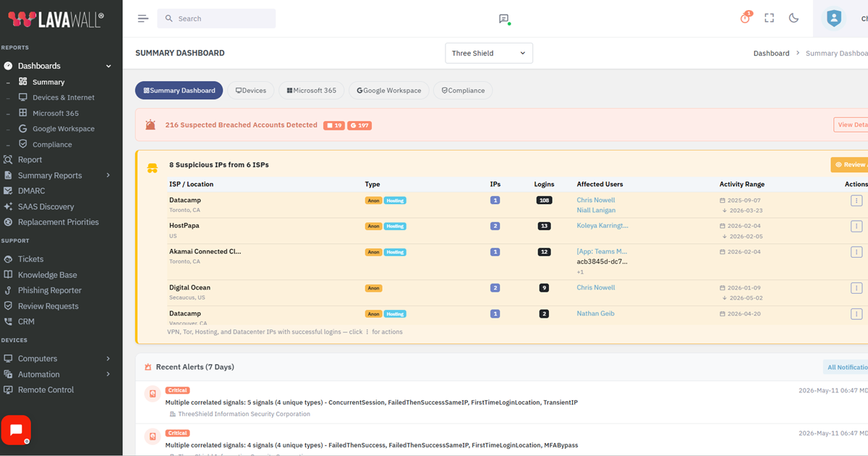The height and width of the screenshot is (456, 868).
Task: Switch to the Compliance tab
Action: click(x=463, y=90)
